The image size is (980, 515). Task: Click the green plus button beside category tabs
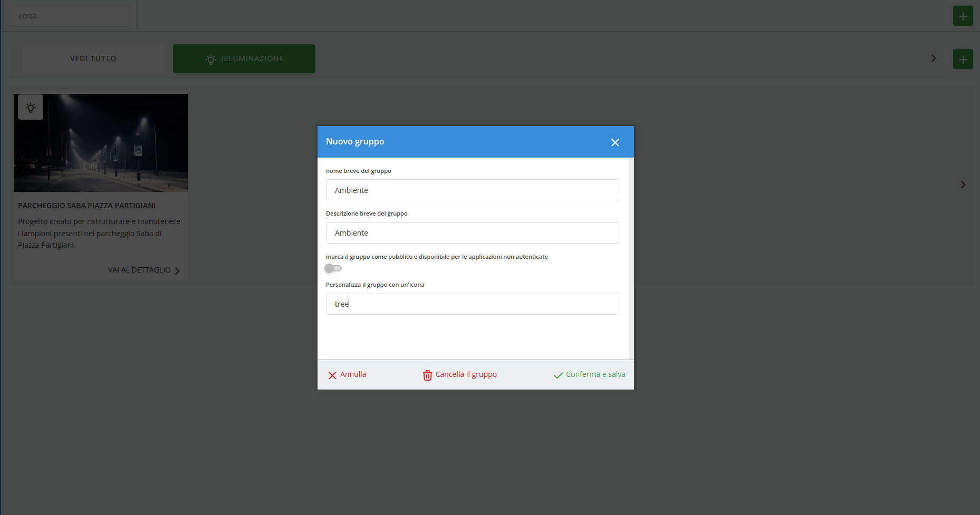tap(963, 59)
